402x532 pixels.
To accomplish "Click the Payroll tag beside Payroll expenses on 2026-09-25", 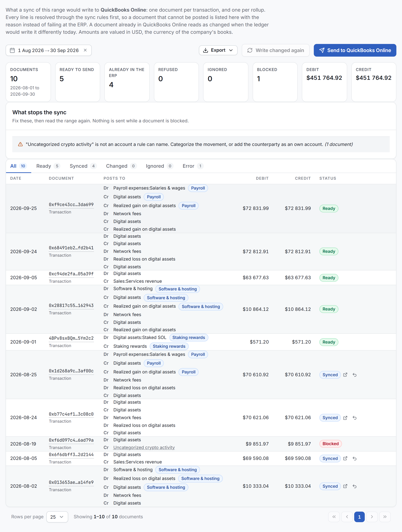I will 198,188.
